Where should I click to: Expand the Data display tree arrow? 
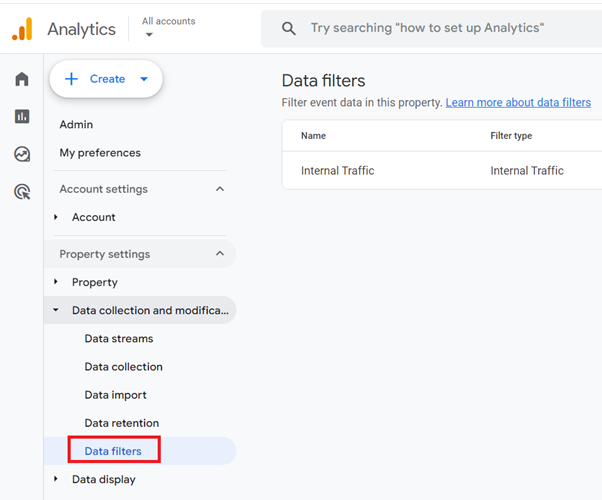pos(56,479)
